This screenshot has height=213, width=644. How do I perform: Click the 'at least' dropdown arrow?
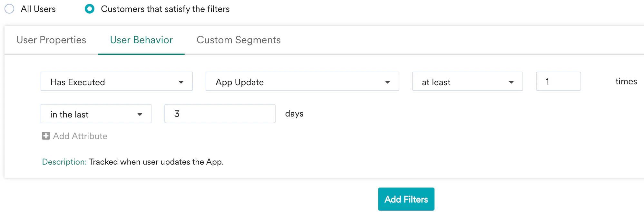511,82
